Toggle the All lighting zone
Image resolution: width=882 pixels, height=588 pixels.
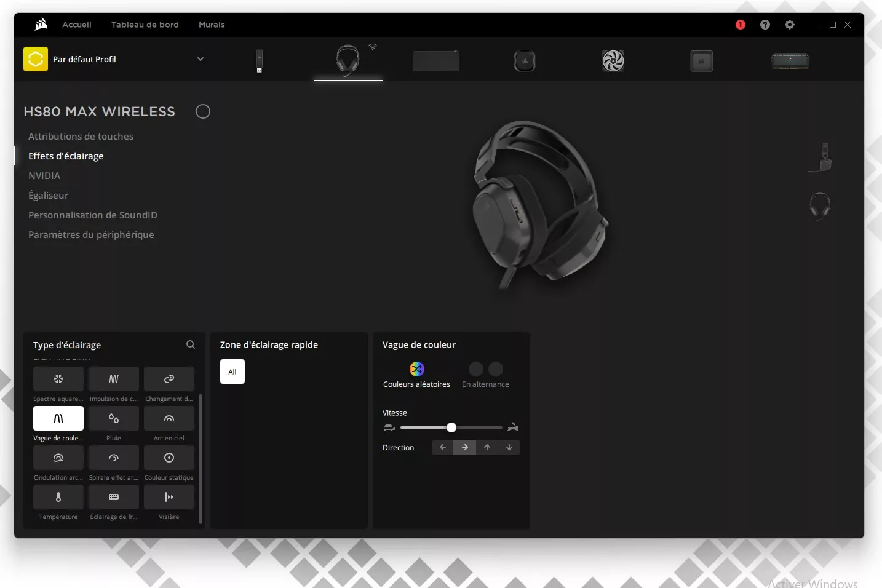coord(232,371)
